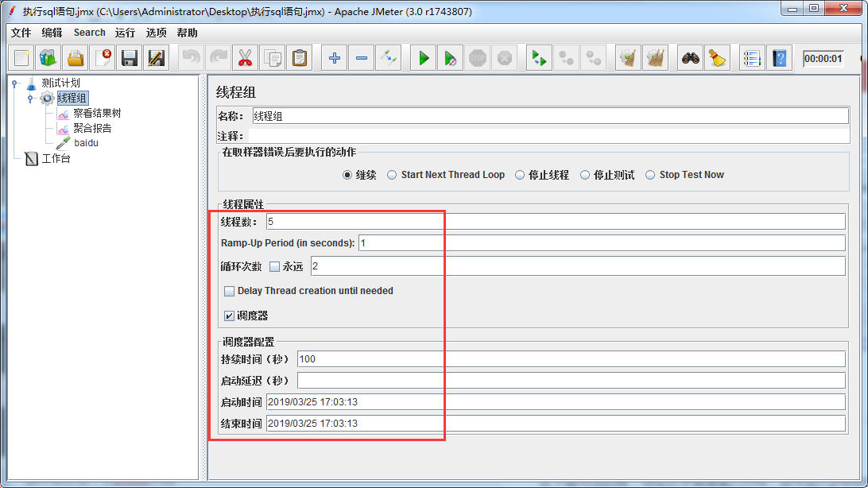This screenshot has height=488, width=868.
Task: Click the Ramp-Up Period input field
Action: [x=603, y=243]
